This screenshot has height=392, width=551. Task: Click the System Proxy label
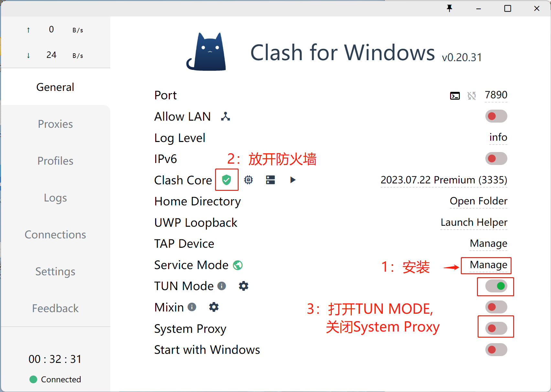(190, 329)
